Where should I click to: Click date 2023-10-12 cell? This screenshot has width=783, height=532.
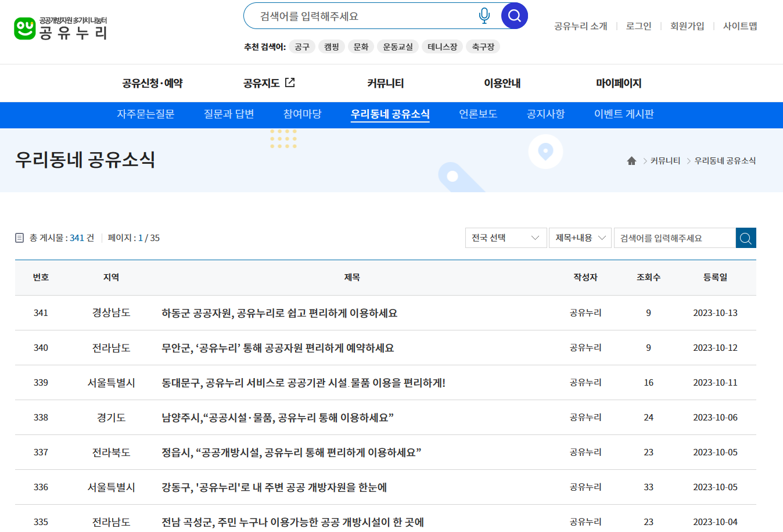(715, 348)
